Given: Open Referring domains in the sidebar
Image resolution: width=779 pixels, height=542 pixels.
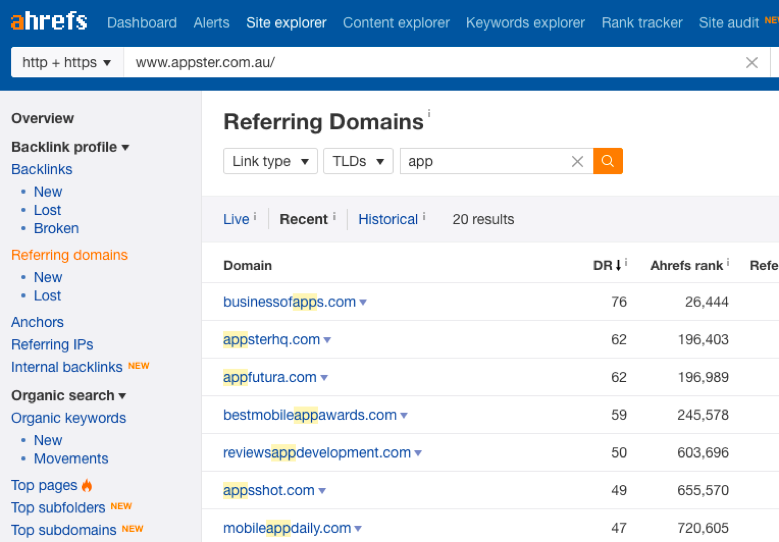Looking at the screenshot, I should click(x=69, y=255).
